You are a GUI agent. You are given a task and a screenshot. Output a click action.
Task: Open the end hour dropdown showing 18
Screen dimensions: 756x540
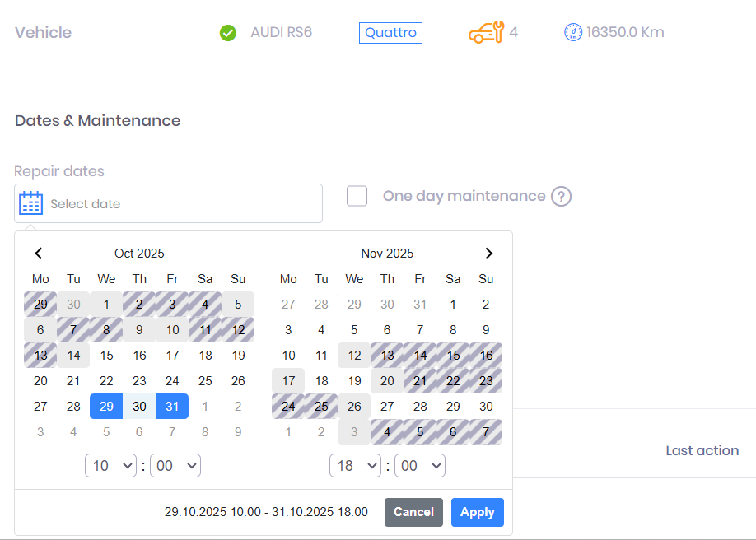tap(355, 466)
